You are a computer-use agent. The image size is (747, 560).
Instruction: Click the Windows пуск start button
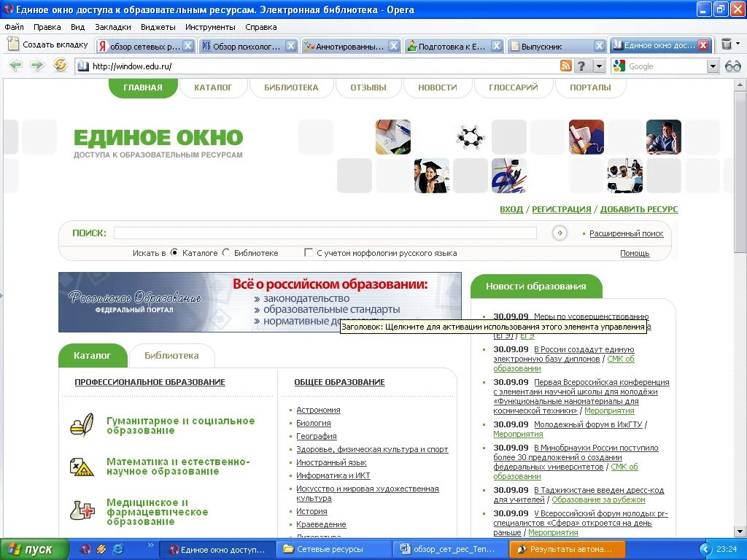(x=34, y=550)
